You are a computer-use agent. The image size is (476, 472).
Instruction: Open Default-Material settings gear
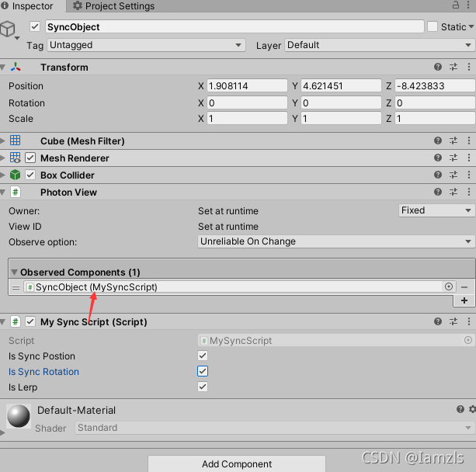[x=472, y=409]
